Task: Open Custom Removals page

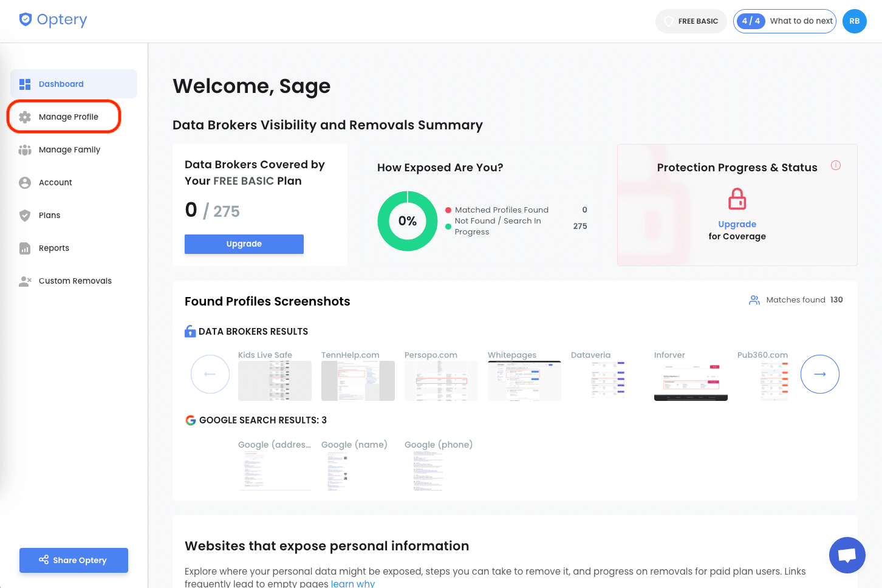Action: [x=73, y=281]
